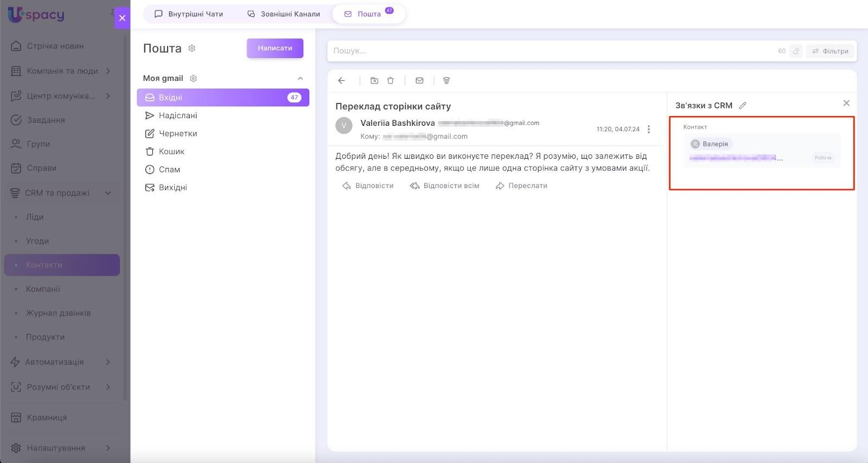Mark email unread envelope icon

click(419, 80)
